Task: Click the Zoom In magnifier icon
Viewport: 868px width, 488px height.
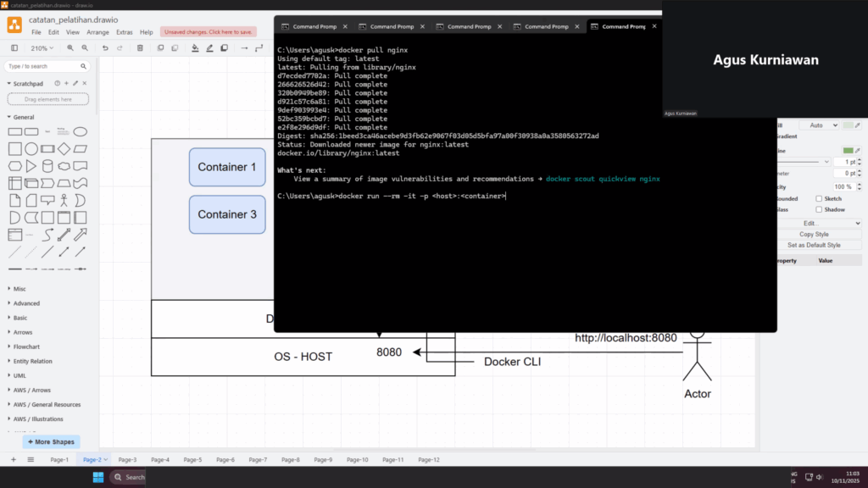Action: [x=70, y=48]
